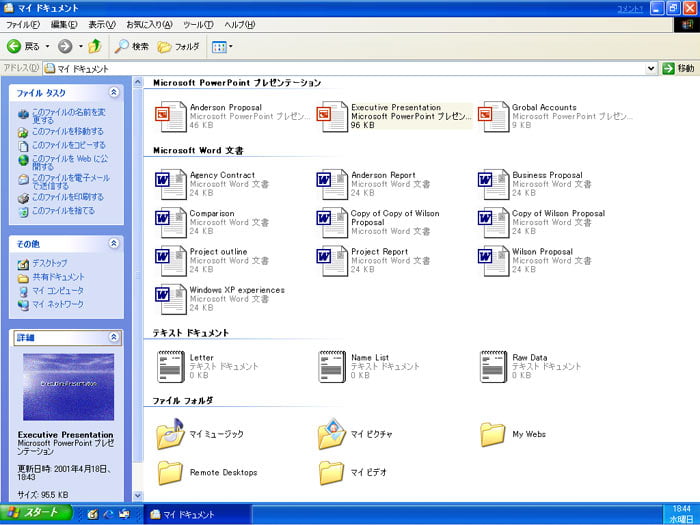Open Back button history dropdown arrow
The image size is (700, 525).
(x=47, y=46)
